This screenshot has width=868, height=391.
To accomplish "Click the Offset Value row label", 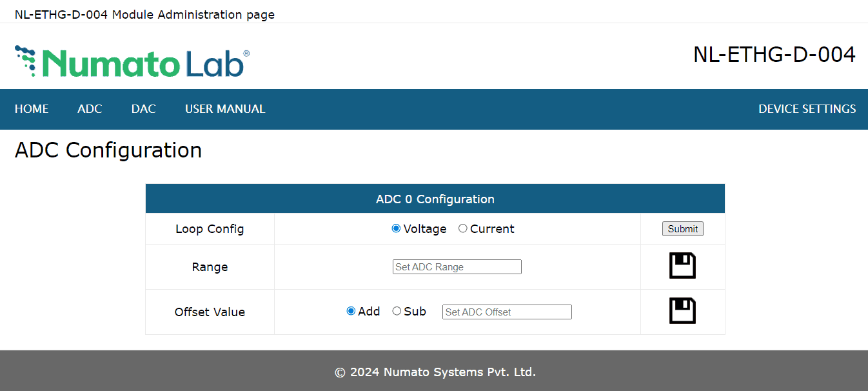I will pyautogui.click(x=210, y=312).
